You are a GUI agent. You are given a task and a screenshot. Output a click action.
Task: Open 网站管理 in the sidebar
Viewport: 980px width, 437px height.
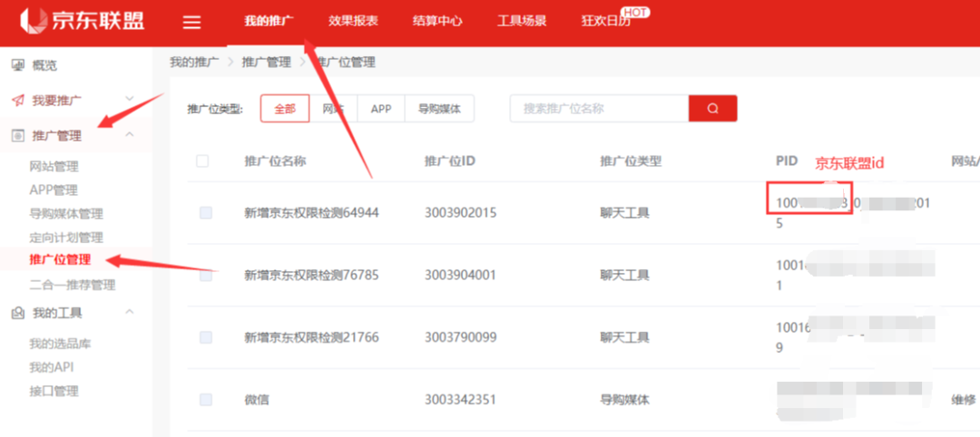tap(54, 167)
